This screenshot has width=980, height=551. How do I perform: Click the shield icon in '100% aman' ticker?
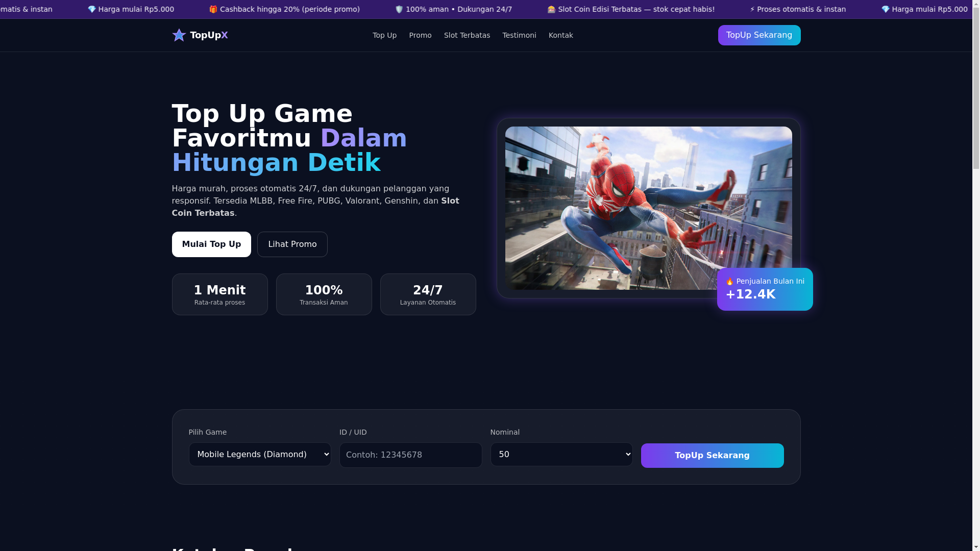tap(399, 9)
